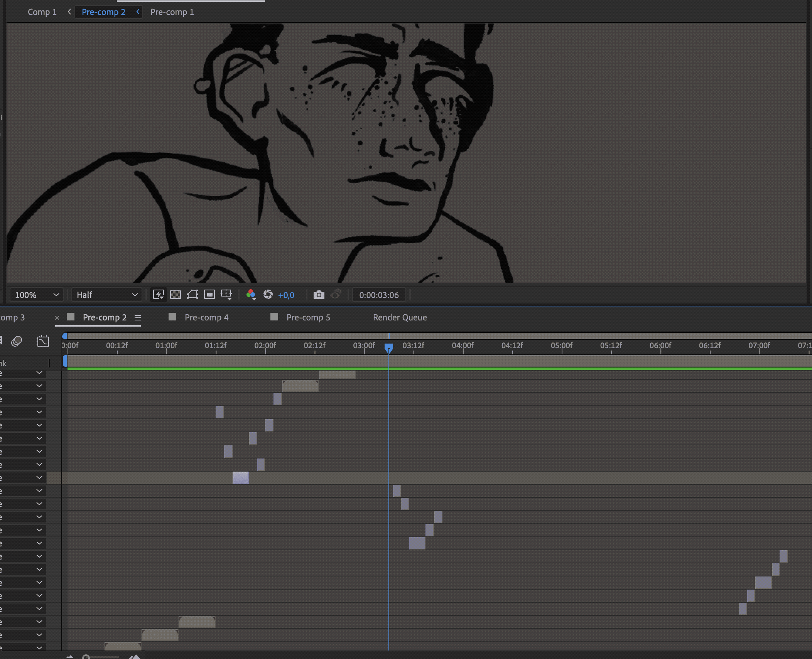Open the 100% magnification dropdown

(36, 295)
